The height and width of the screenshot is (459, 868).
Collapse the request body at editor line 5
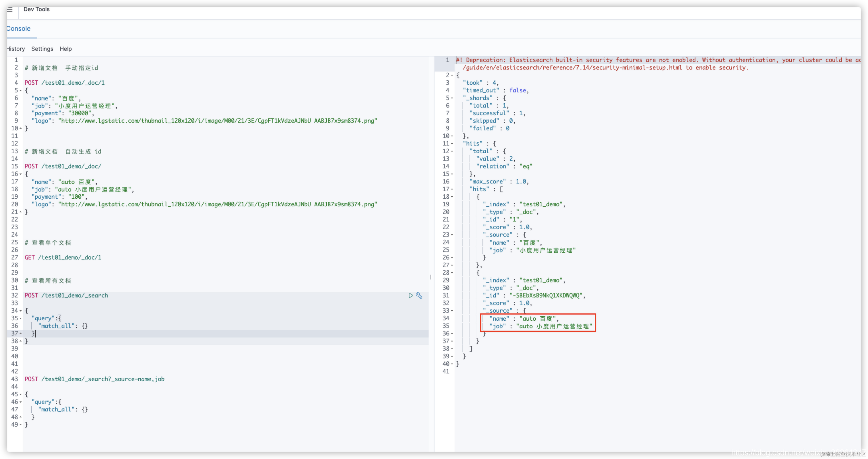point(21,91)
